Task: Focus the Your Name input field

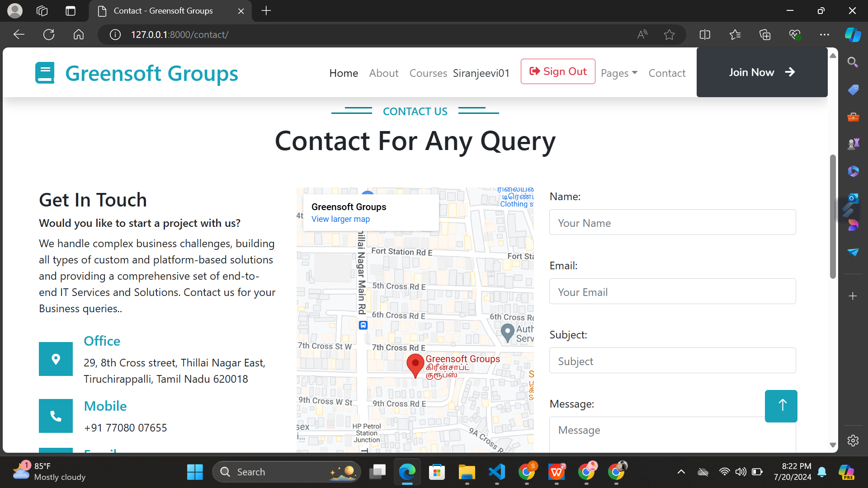Action: coord(672,222)
